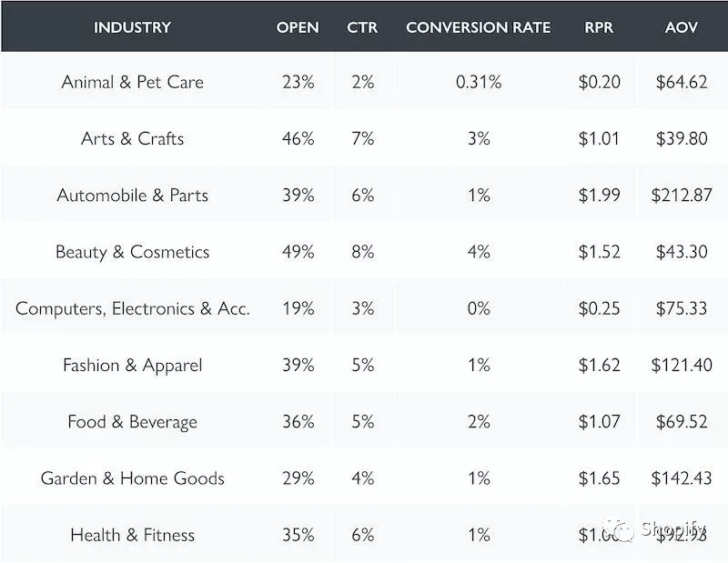Click the Health & Fitness row label
The width and height of the screenshot is (728, 563).
[132, 535]
